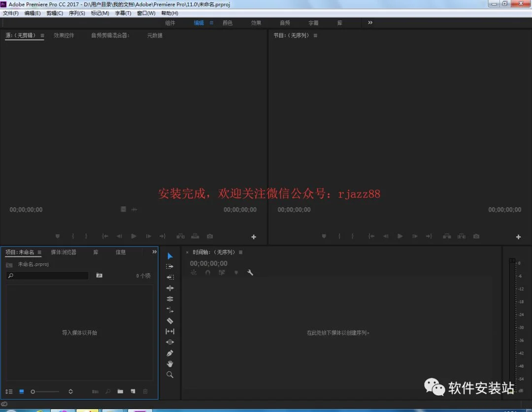Click New Item icon in Project panel
This screenshot has width=532, height=412.
tap(133, 391)
